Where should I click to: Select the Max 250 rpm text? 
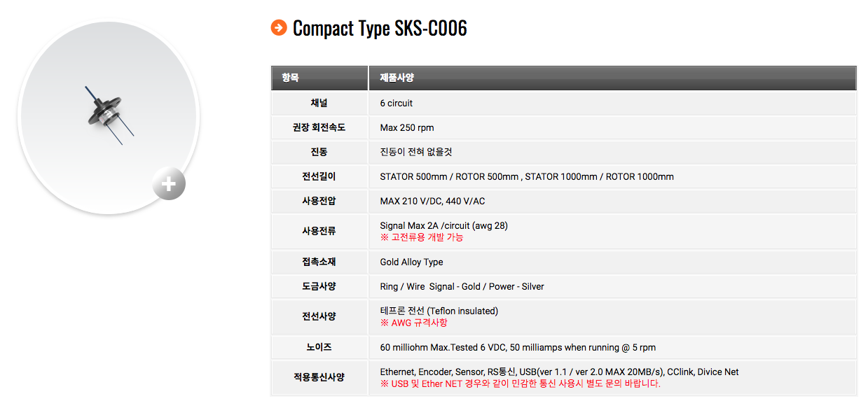pos(407,128)
